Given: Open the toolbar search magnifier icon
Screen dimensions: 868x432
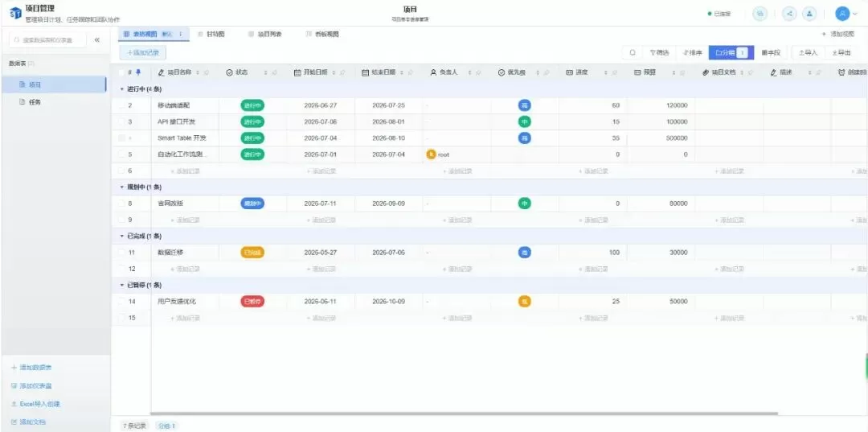Looking at the screenshot, I should click(x=633, y=52).
